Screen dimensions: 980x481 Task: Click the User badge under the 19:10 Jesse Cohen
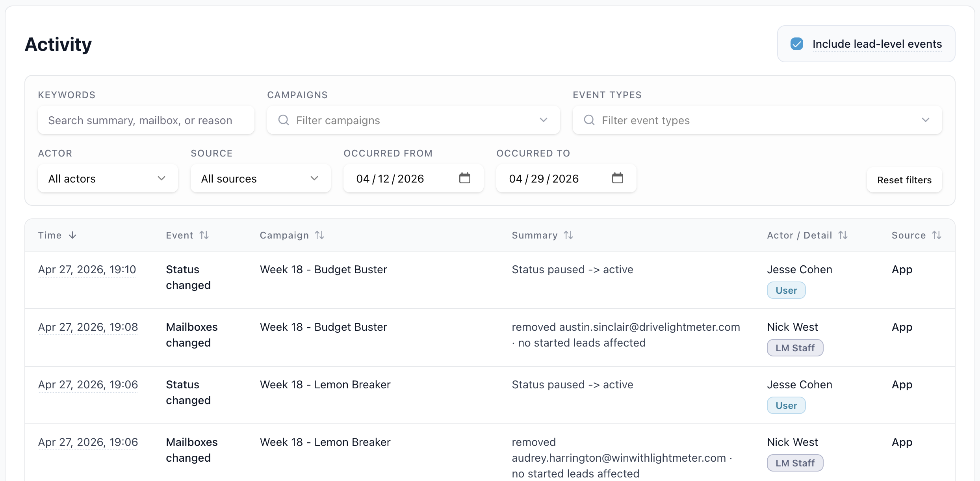[x=786, y=291]
